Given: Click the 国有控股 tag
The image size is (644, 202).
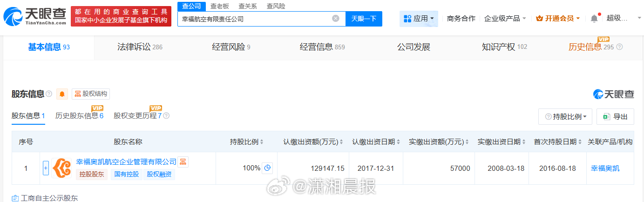Looking at the screenshot, I should tap(126, 175).
